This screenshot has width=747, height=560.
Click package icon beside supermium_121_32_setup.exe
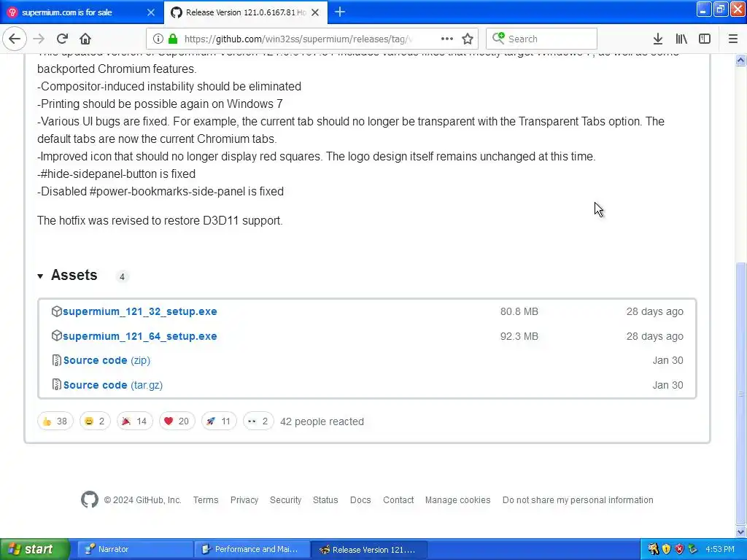click(57, 311)
